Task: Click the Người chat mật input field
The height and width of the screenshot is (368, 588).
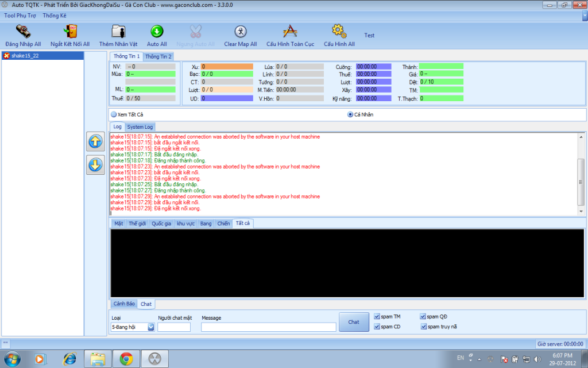Action: tap(174, 327)
